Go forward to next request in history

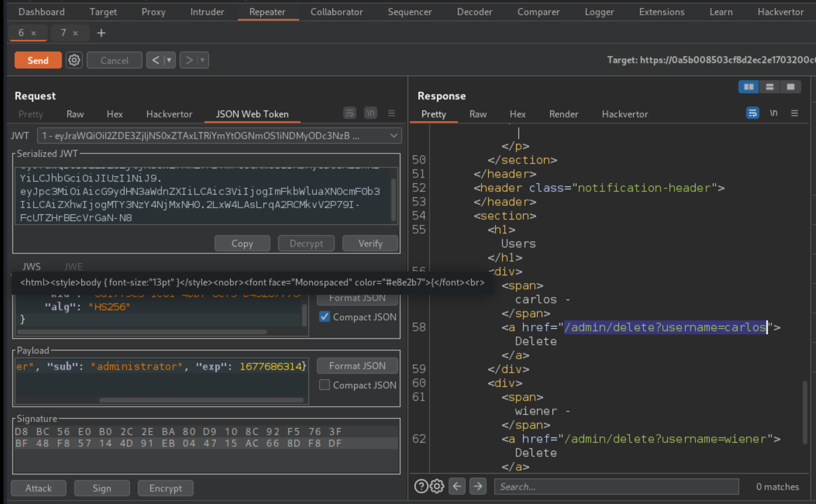(x=189, y=60)
